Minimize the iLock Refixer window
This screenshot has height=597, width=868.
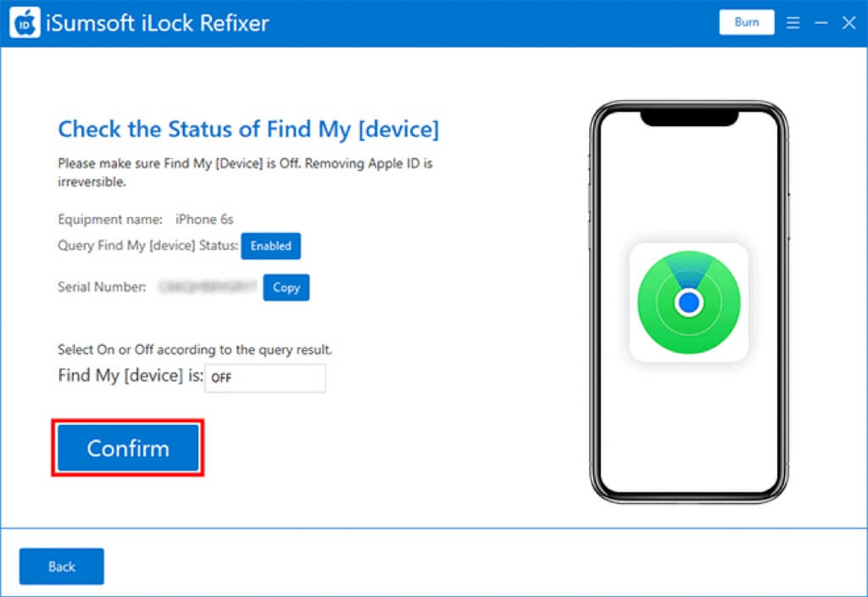821,23
